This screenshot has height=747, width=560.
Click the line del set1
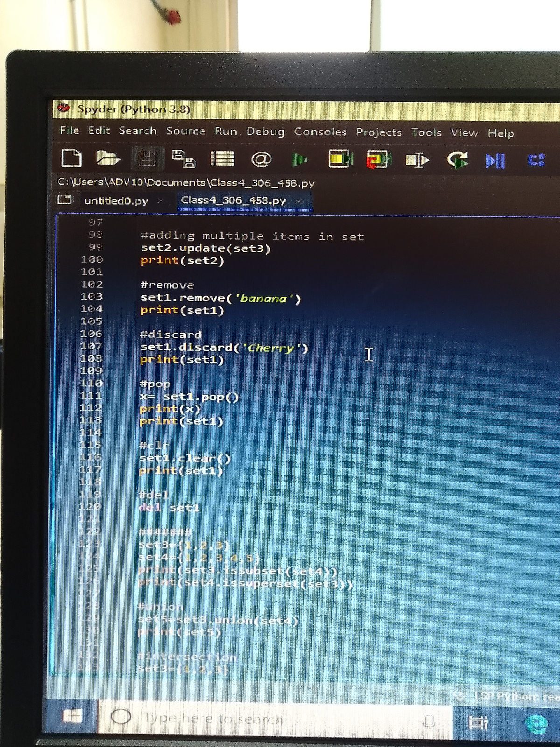coord(169,507)
